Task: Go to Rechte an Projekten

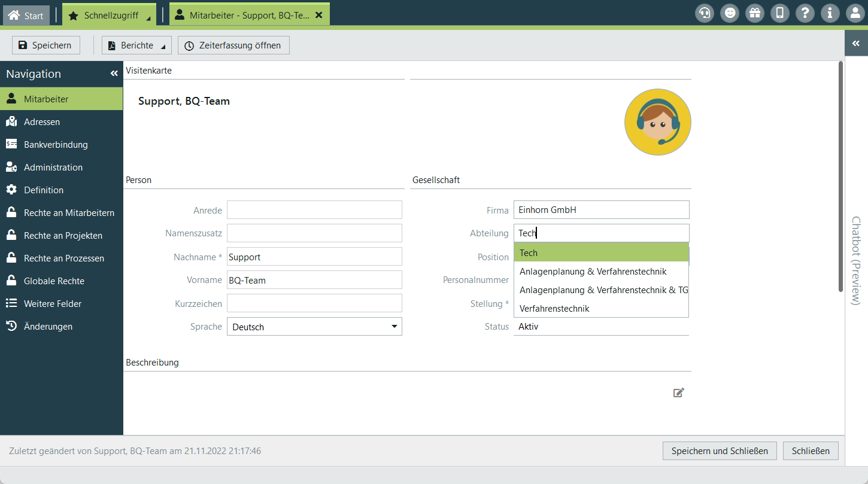Action: 63,236
